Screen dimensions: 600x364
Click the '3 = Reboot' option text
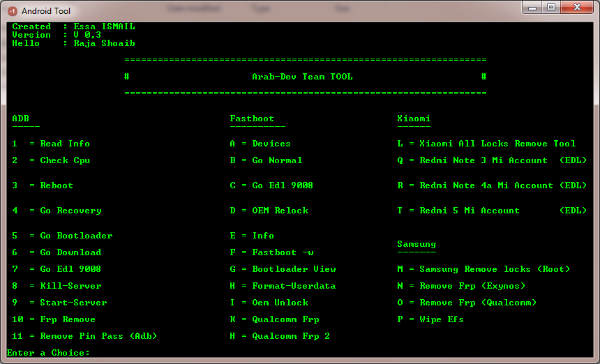(x=43, y=185)
